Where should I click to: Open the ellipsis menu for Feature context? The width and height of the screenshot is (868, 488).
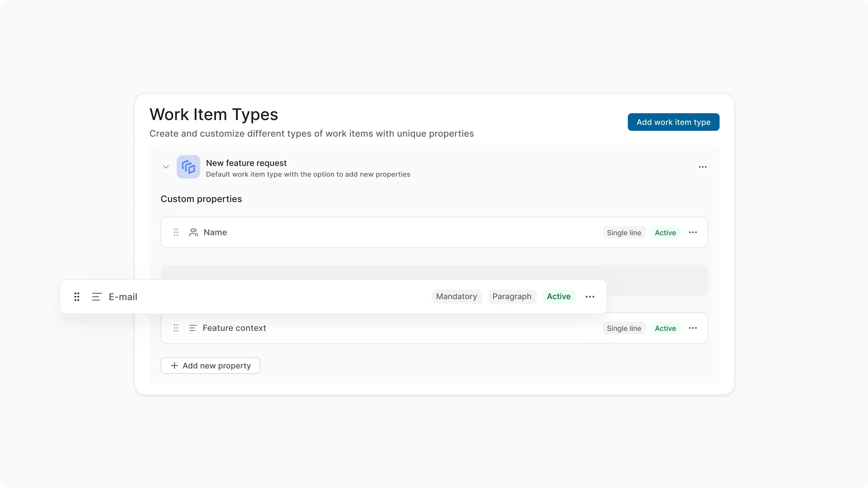pyautogui.click(x=693, y=328)
